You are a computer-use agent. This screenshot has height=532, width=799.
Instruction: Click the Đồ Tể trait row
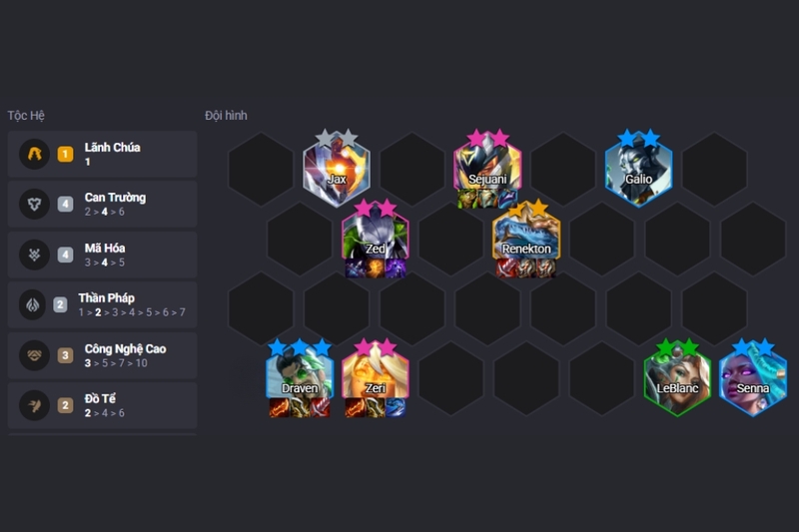(x=103, y=405)
